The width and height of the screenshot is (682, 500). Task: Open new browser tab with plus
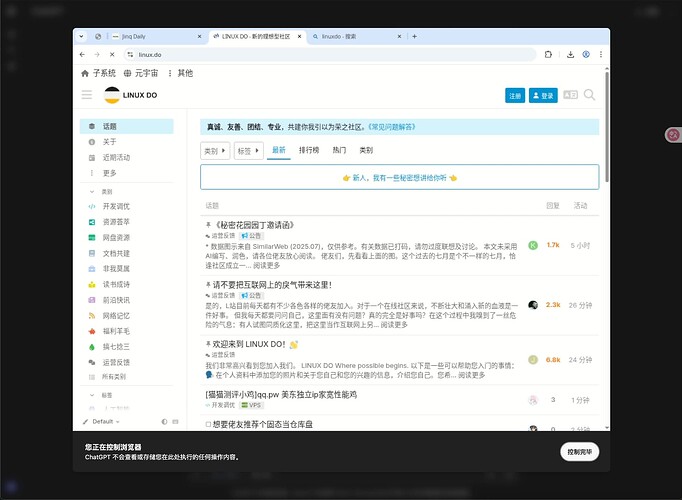tap(414, 37)
